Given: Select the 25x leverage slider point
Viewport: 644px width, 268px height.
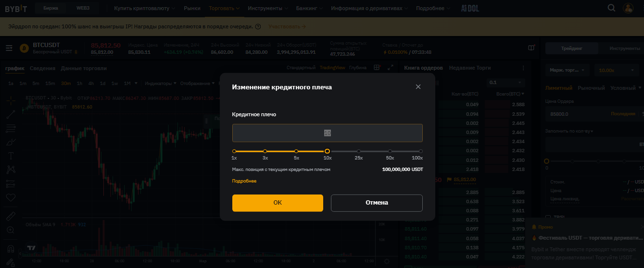Looking at the screenshot, I should click(x=358, y=151).
